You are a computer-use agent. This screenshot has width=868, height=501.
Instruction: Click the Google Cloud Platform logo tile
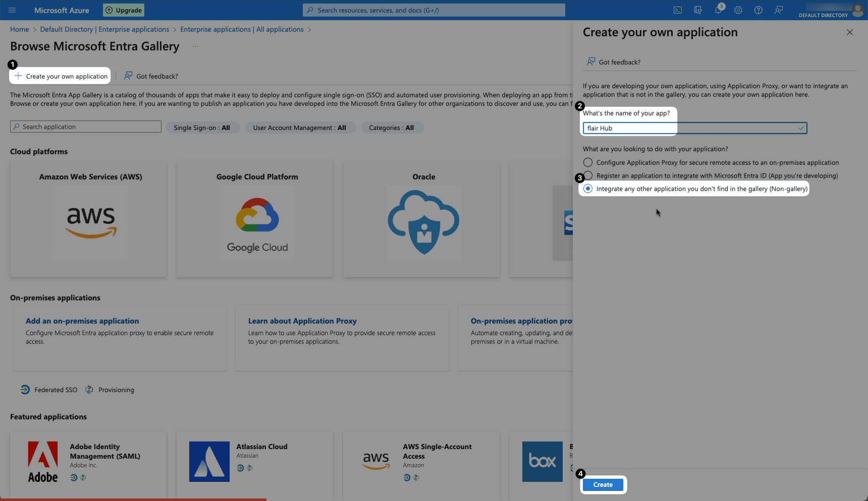pos(257,223)
